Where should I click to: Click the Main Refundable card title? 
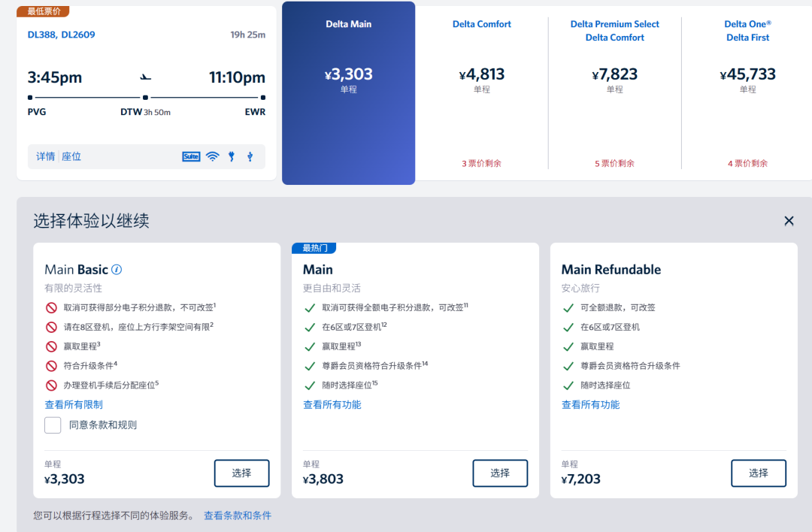(x=611, y=270)
